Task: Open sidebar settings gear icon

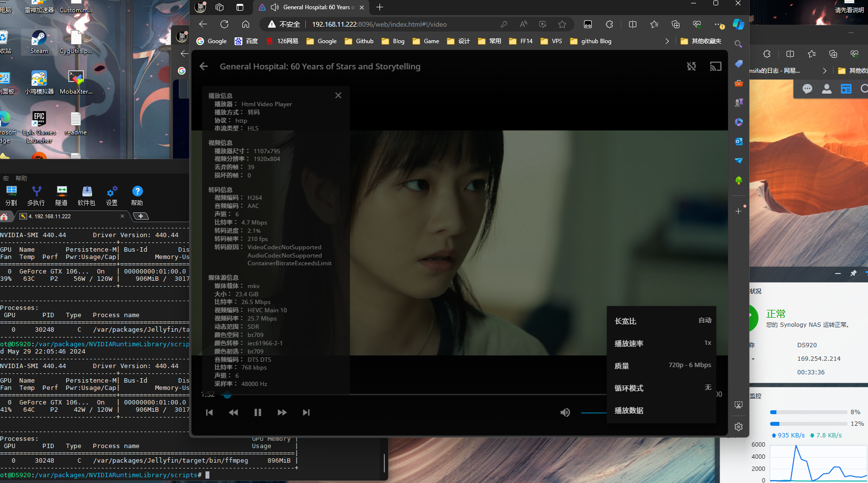Action: pos(739,427)
